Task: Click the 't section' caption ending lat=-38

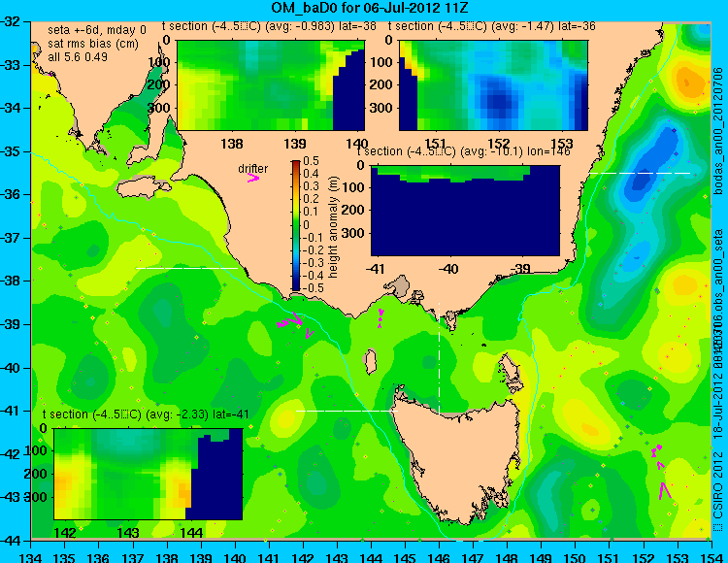Action: pos(269,26)
